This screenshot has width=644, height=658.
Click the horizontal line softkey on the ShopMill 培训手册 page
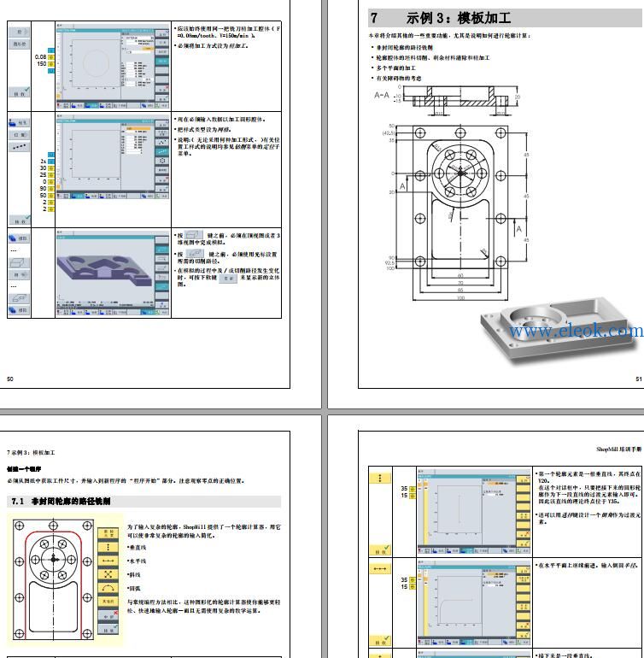380,569
